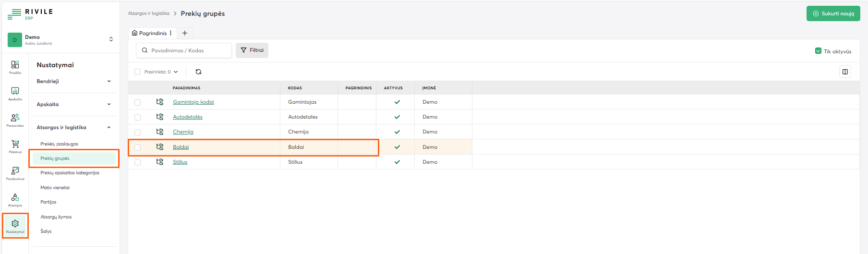Expand the Bendrieji settings section

pos(74,81)
